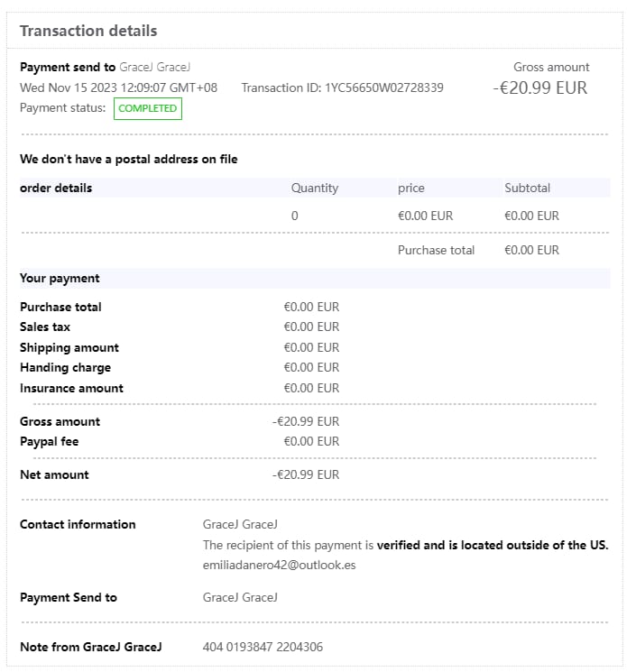The width and height of the screenshot is (636, 672).
Task: Click the green COMPLETED payment status badge
Action: click(x=147, y=109)
